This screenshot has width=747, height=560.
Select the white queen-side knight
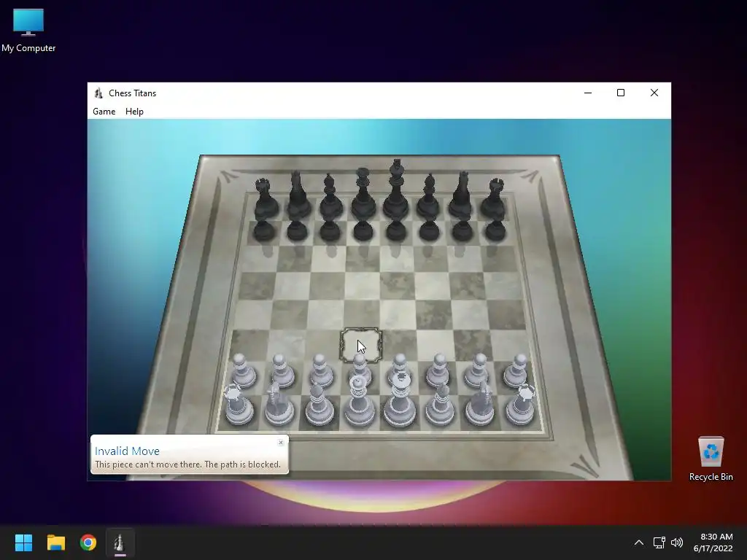click(x=279, y=404)
